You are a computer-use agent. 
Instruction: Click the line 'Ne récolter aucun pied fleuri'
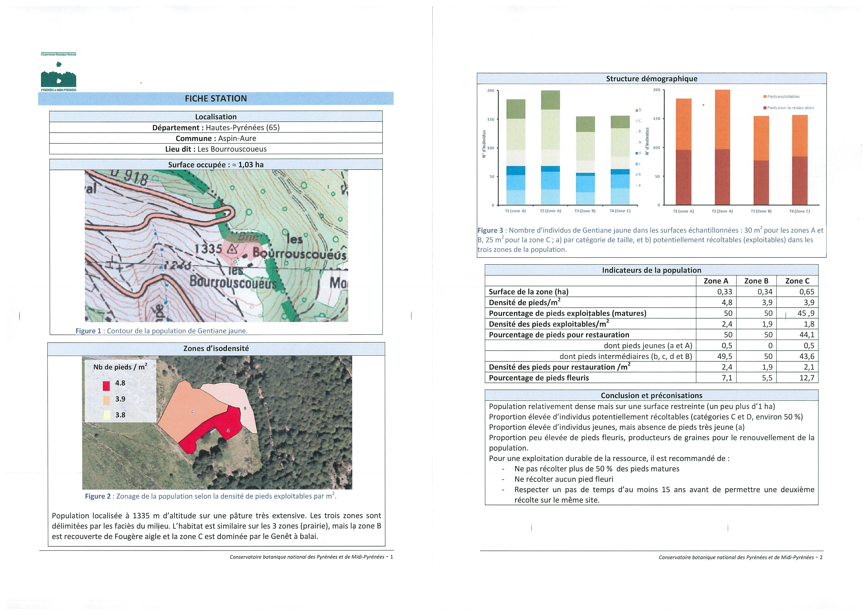pyautogui.click(x=564, y=479)
